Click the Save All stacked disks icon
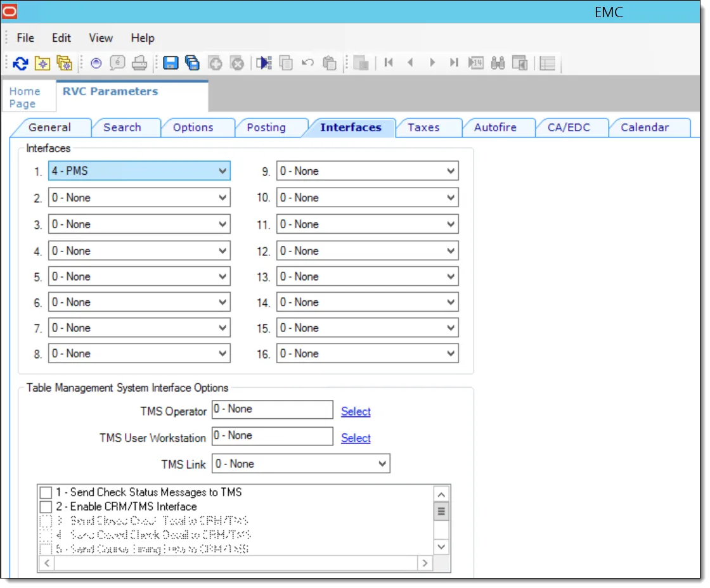Screen dimensions: 710x588 [192, 63]
